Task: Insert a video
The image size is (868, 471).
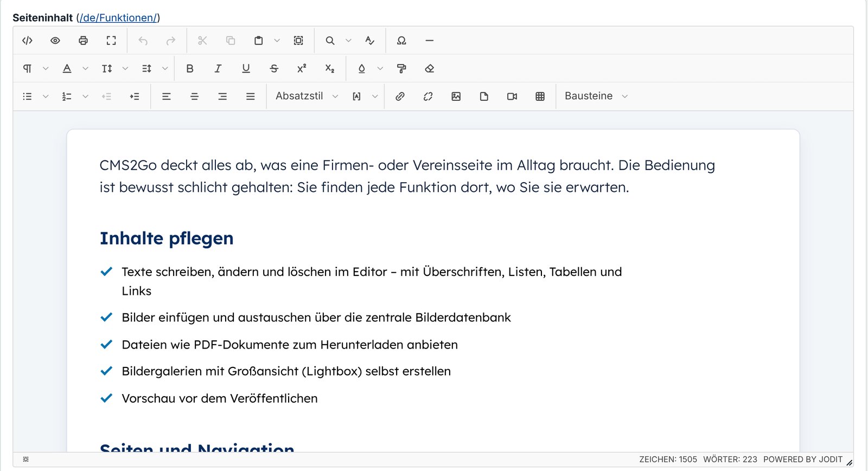Action: pos(512,96)
